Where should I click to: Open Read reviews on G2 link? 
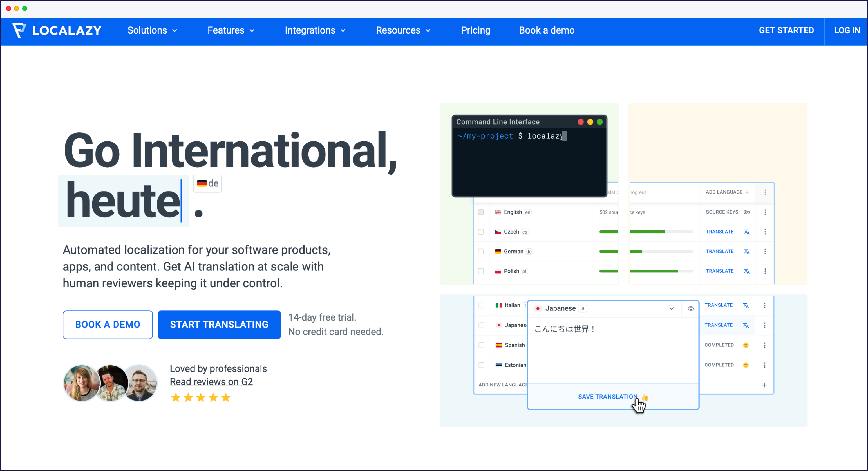coord(211,382)
